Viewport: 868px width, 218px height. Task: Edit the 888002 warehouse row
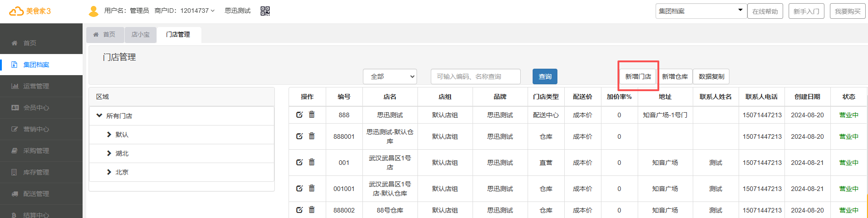[300, 210]
